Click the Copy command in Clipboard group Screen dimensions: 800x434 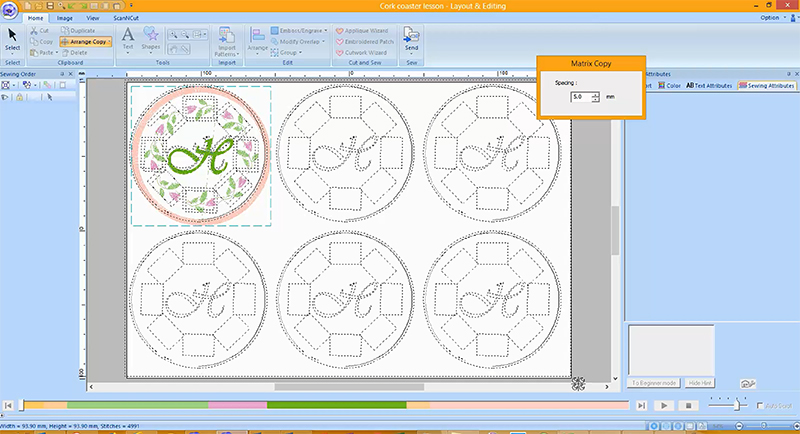coord(41,42)
